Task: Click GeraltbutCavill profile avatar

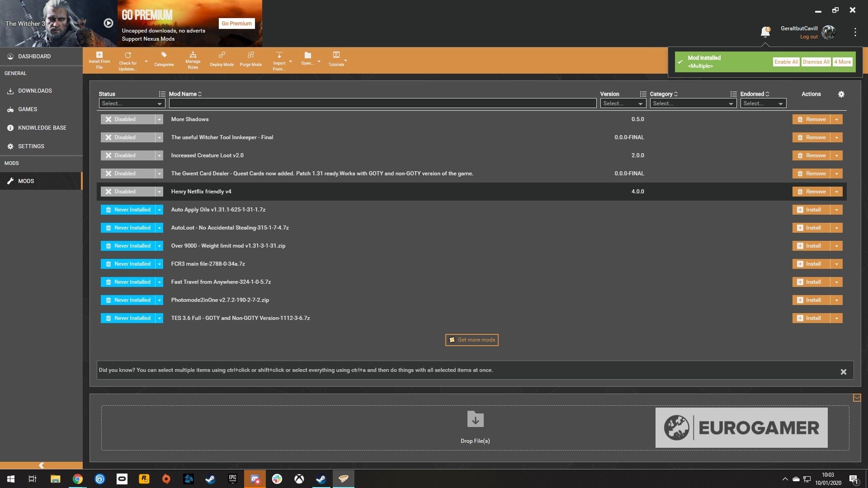Action: tap(829, 32)
